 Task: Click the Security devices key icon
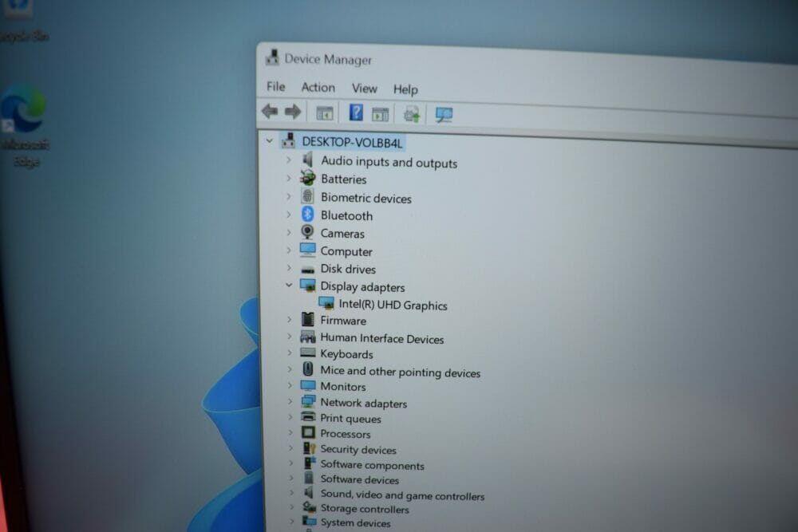coord(309,447)
